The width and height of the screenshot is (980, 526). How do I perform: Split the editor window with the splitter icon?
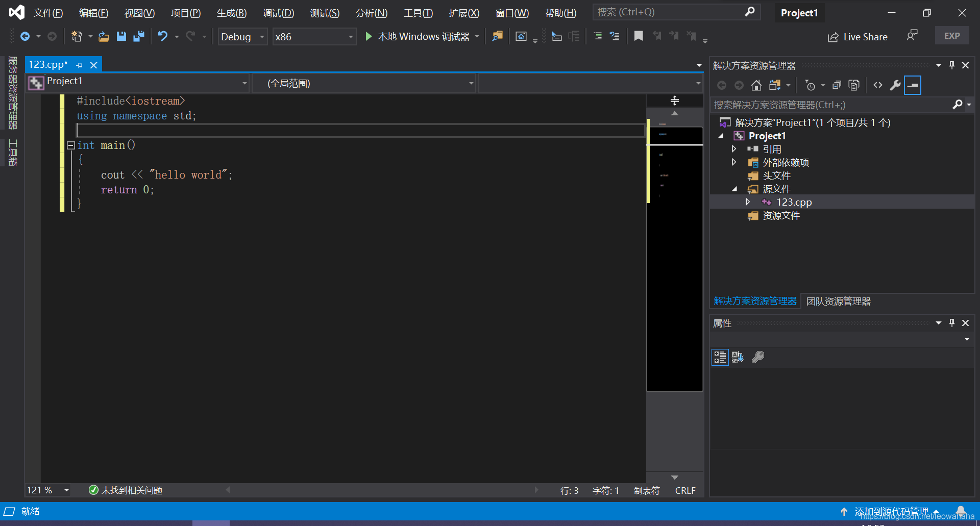coord(675,101)
